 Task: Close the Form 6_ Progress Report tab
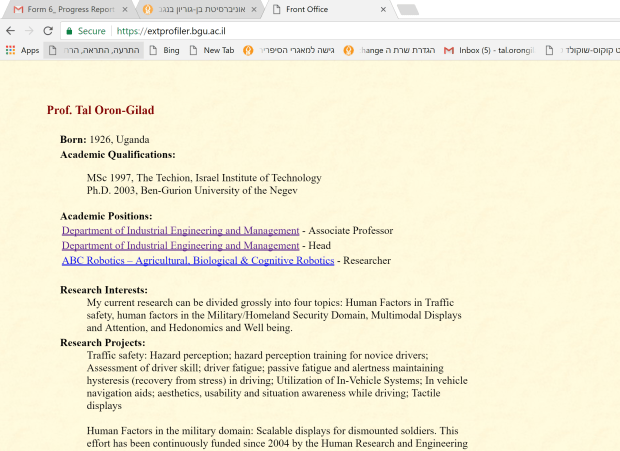[124, 10]
